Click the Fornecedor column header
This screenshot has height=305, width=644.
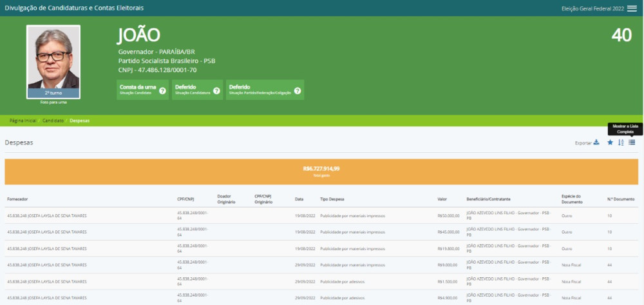[17, 199]
